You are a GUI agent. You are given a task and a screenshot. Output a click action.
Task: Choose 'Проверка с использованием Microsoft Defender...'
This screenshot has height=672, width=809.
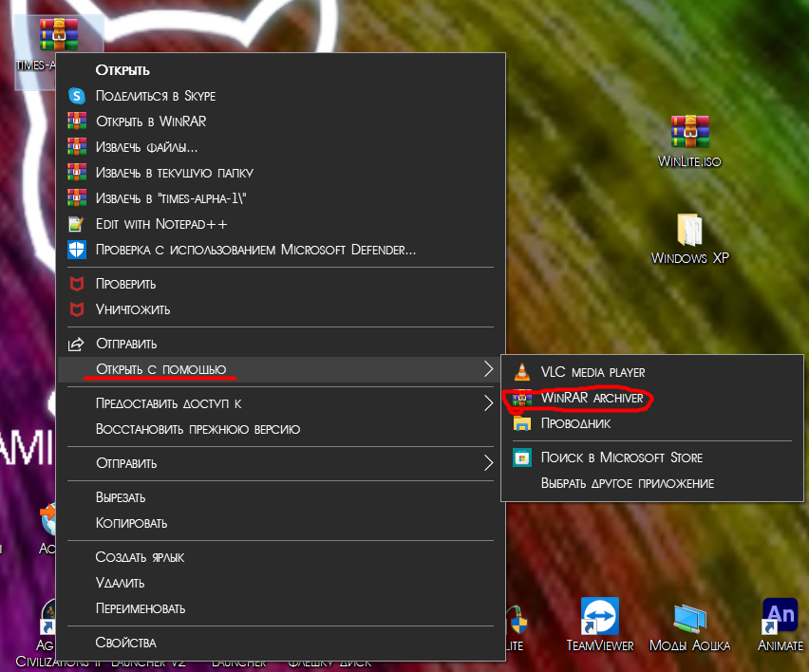281,250
